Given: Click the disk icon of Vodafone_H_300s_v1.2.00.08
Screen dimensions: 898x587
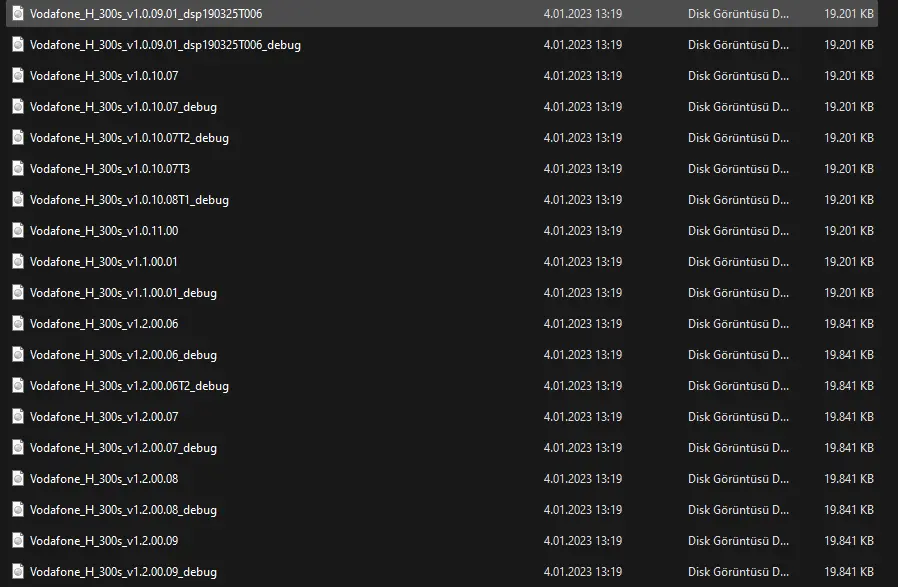Looking at the screenshot, I should pyautogui.click(x=18, y=478).
